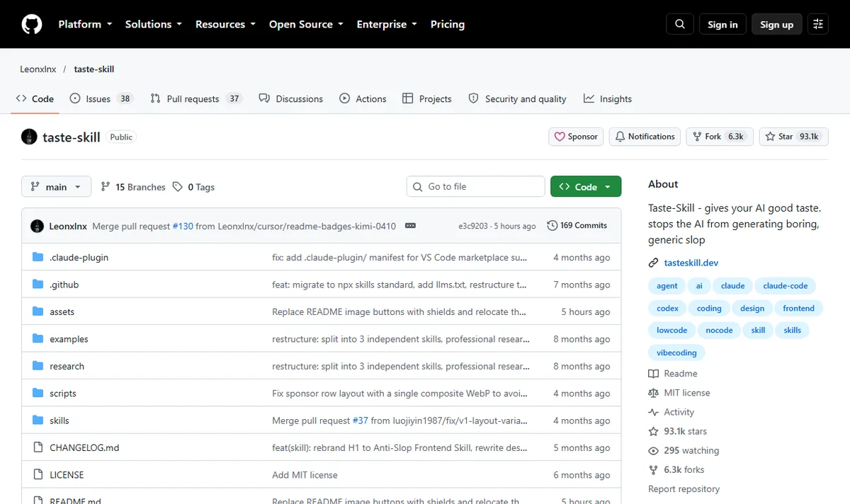Go to the Pricing page

click(448, 24)
